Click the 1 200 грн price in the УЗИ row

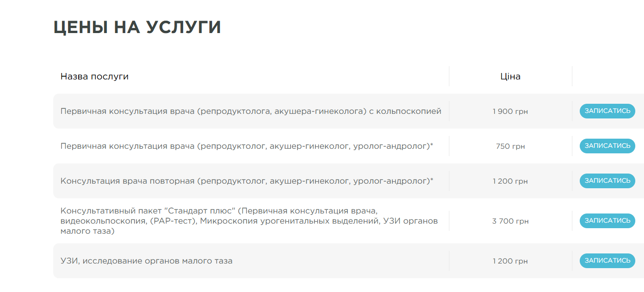coord(510,261)
